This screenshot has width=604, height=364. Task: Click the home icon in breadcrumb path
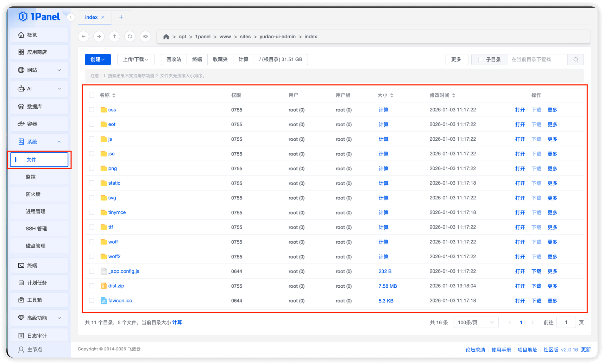pyautogui.click(x=166, y=37)
